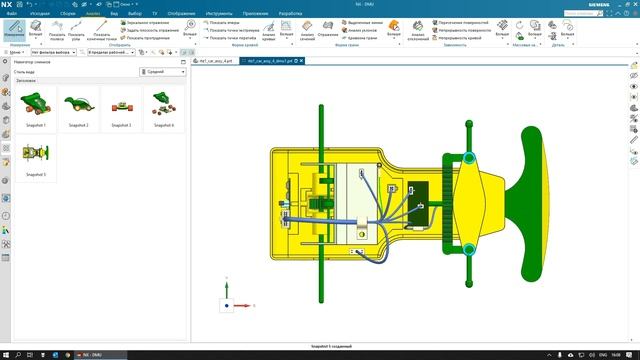Switch to the Приложение ribbon tab
Image resolution: width=640 pixels, height=360 pixels.
click(255, 13)
